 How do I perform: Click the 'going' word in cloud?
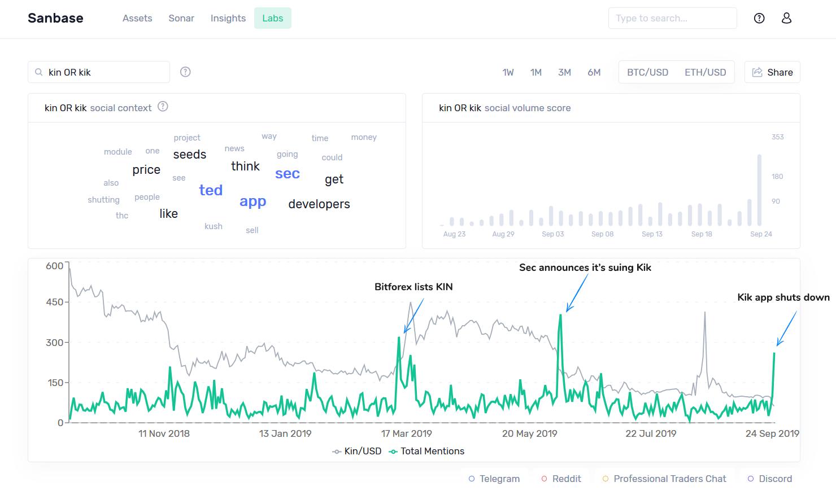[287, 154]
